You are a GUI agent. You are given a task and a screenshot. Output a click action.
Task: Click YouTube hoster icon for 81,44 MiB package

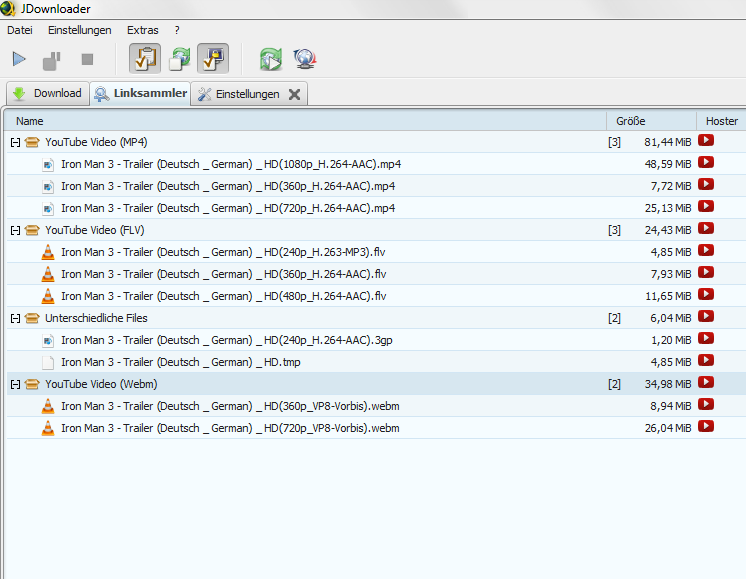tap(706, 141)
